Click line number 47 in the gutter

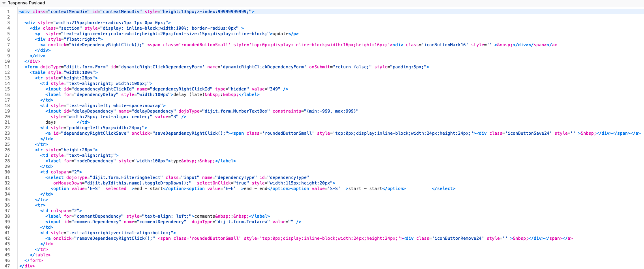pyautogui.click(x=7, y=266)
